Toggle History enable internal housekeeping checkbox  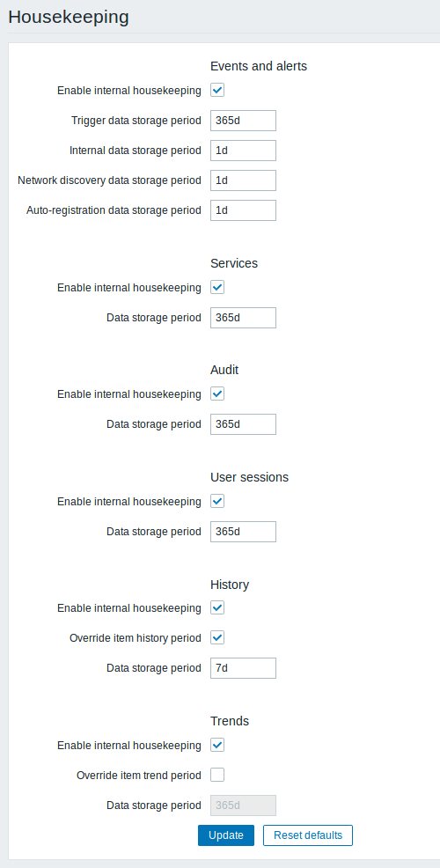click(217, 607)
